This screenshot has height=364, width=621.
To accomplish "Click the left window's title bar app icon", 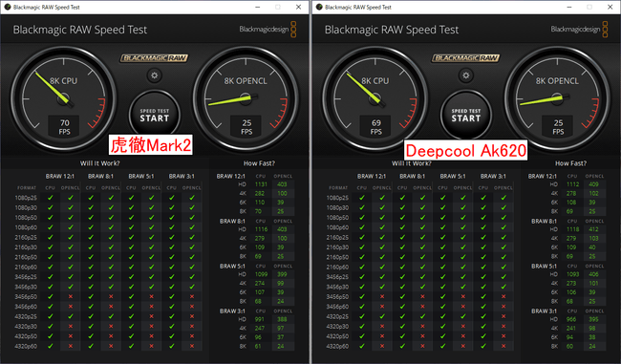I will click(x=8, y=7).
